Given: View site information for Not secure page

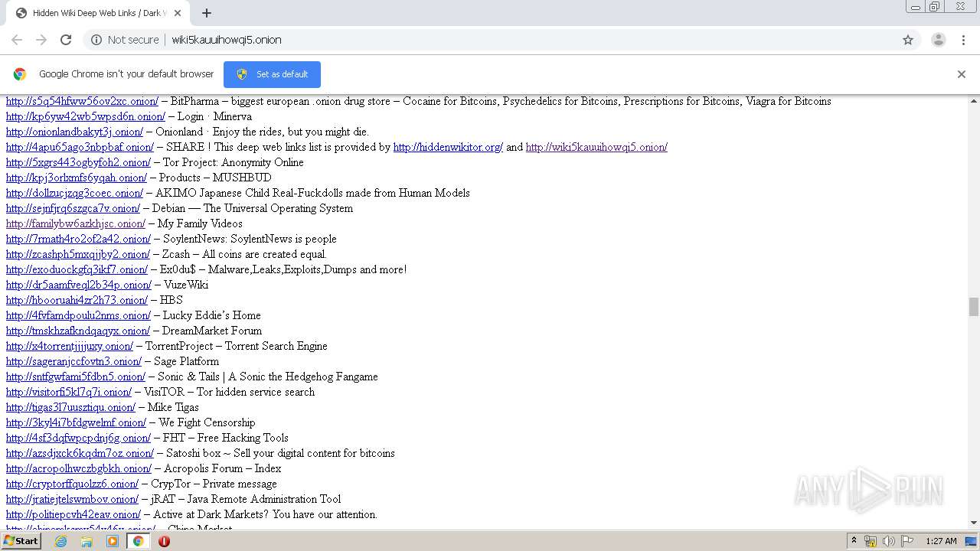Looking at the screenshot, I should (x=125, y=40).
